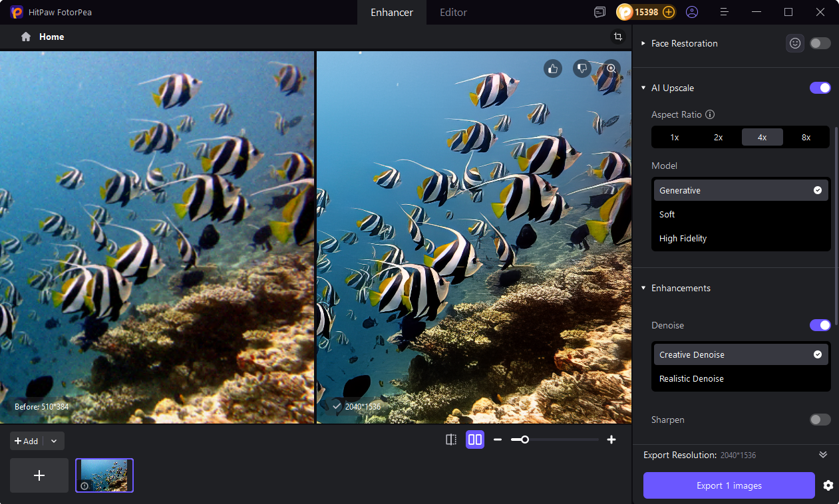Expand the Export Resolution details chevron
The width and height of the screenshot is (839, 504).
pyautogui.click(x=823, y=455)
